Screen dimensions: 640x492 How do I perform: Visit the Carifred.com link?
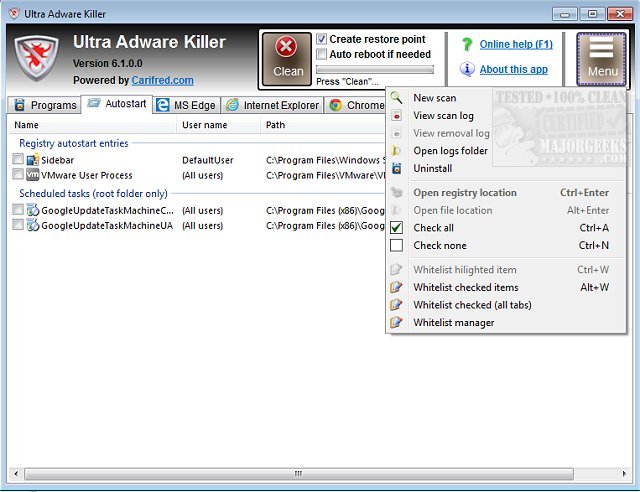coord(162,80)
